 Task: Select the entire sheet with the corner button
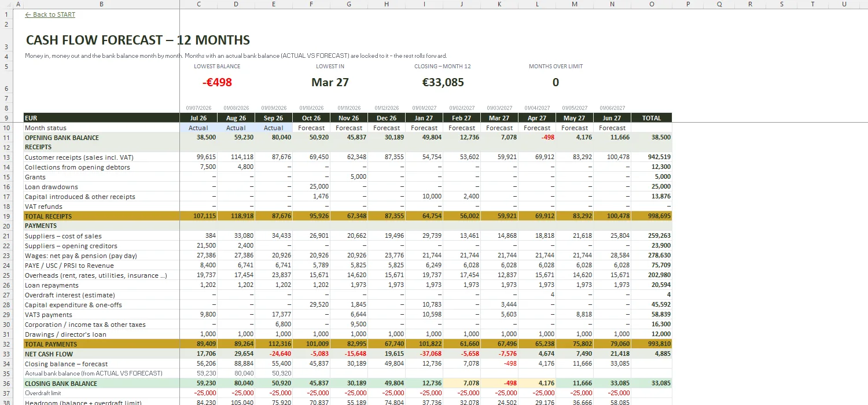coord(6,4)
